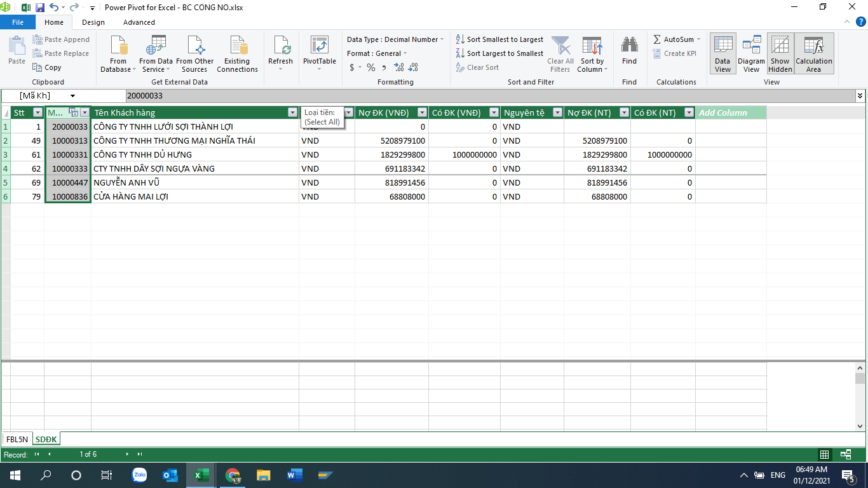Apply percent format to column
Image resolution: width=868 pixels, height=488 pixels.
pyautogui.click(x=371, y=67)
